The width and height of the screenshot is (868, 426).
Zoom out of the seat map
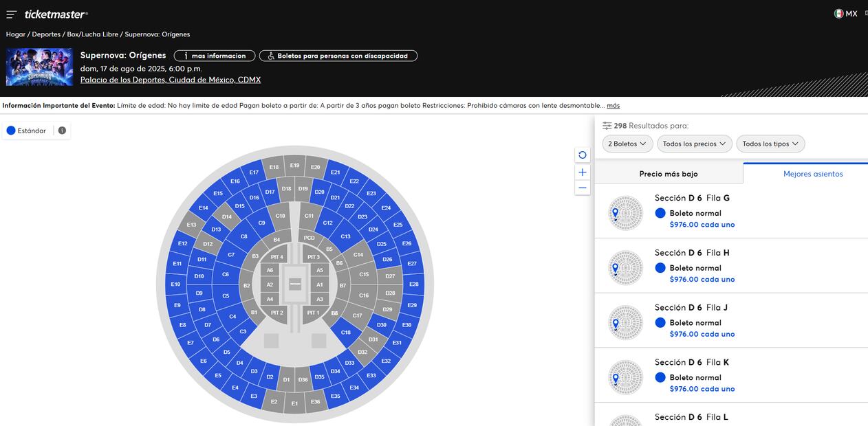tap(583, 188)
